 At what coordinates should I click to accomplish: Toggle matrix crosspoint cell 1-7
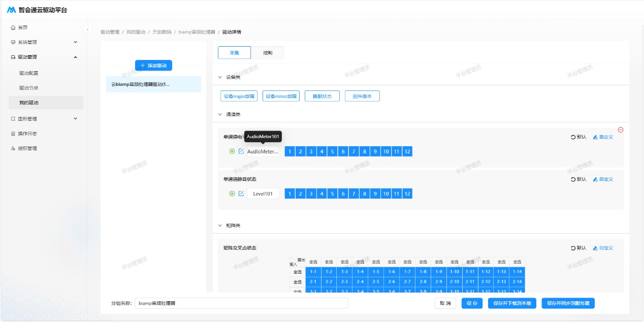pos(407,272)
